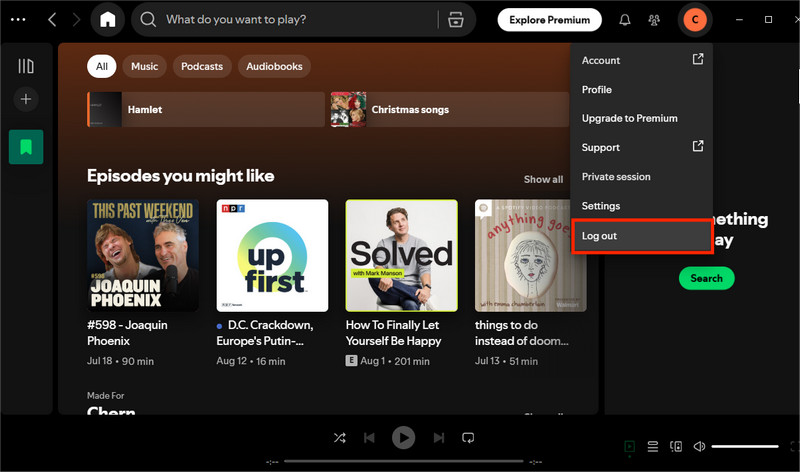Open the Up First episode cover
This screenshot has height=472, width=800.
[272, 256]
